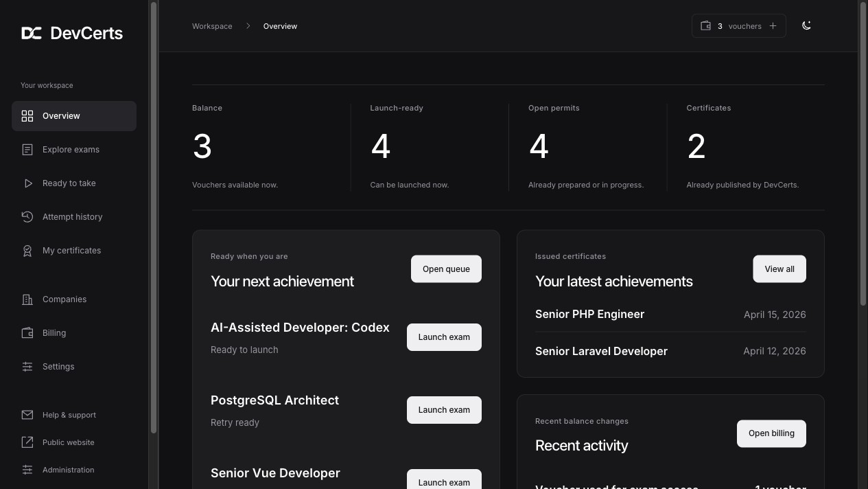The image size is (868, 489).
Task: Click the Administration sliders icon
Action: coord(27,470)
